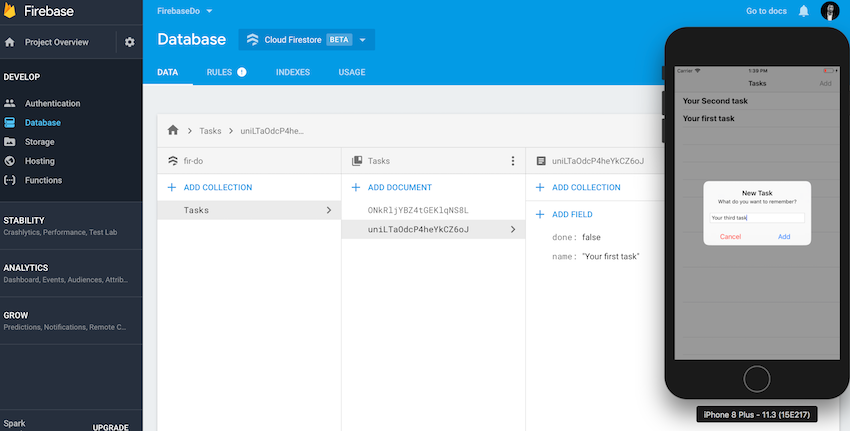Tap the iPhone simulator home button
The width and height of the screenshot is (850, 431).
coord(756,378)
